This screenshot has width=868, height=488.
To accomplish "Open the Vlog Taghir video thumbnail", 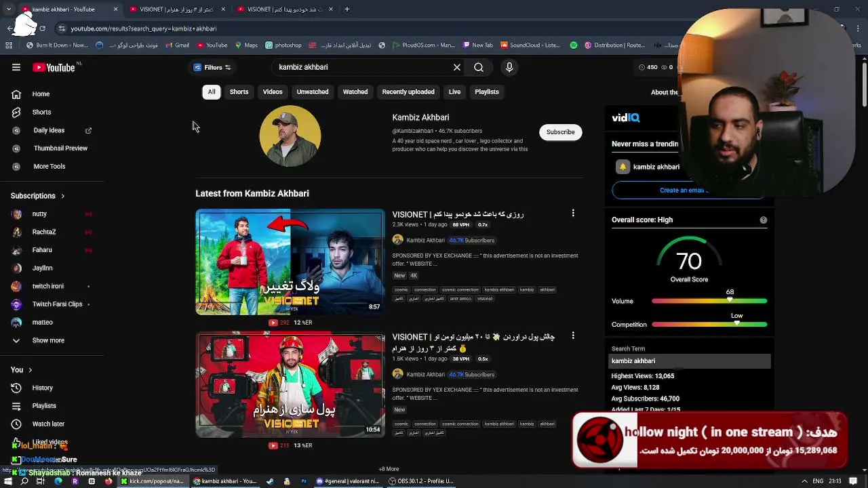I will 290,262.
